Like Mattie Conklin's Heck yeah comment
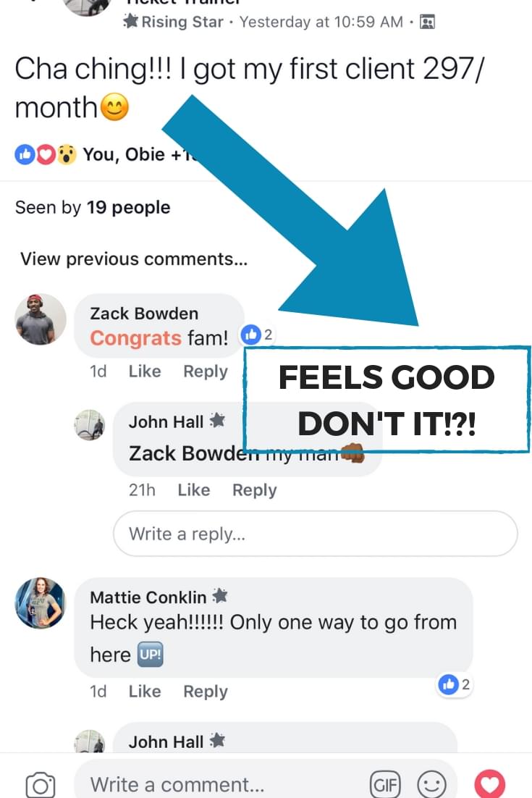 point(145,692)
